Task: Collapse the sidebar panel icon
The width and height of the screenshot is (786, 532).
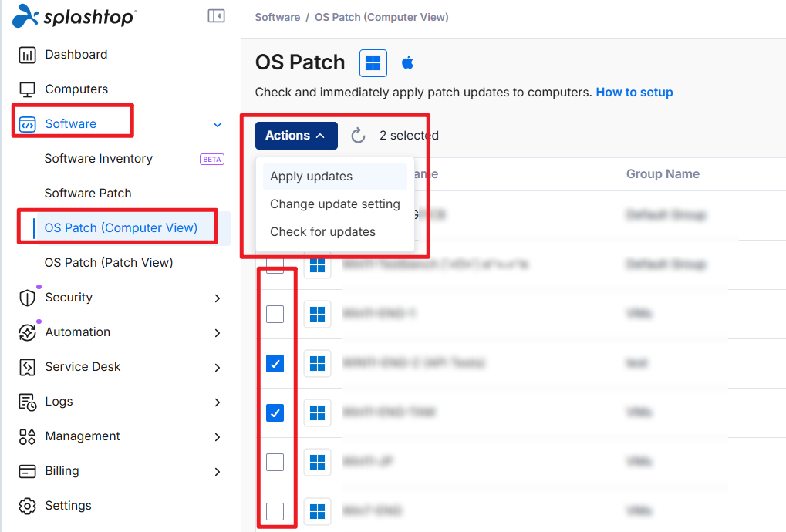Action: point(216,16)
